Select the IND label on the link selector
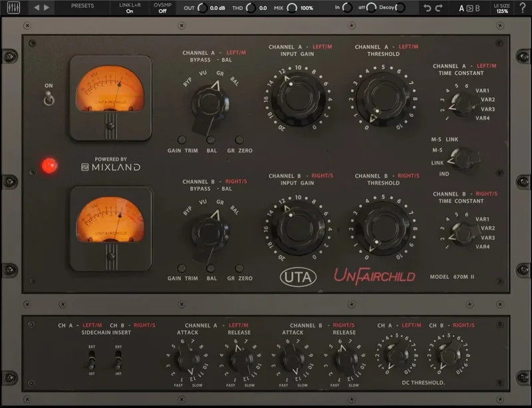 (x=444, y=174)
